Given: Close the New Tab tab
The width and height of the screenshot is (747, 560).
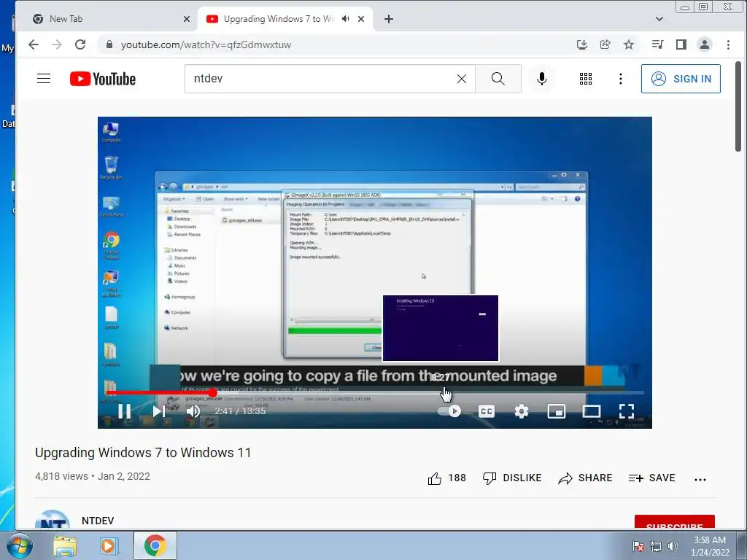Looking at the screenshot, I should (x=186, y=19).
